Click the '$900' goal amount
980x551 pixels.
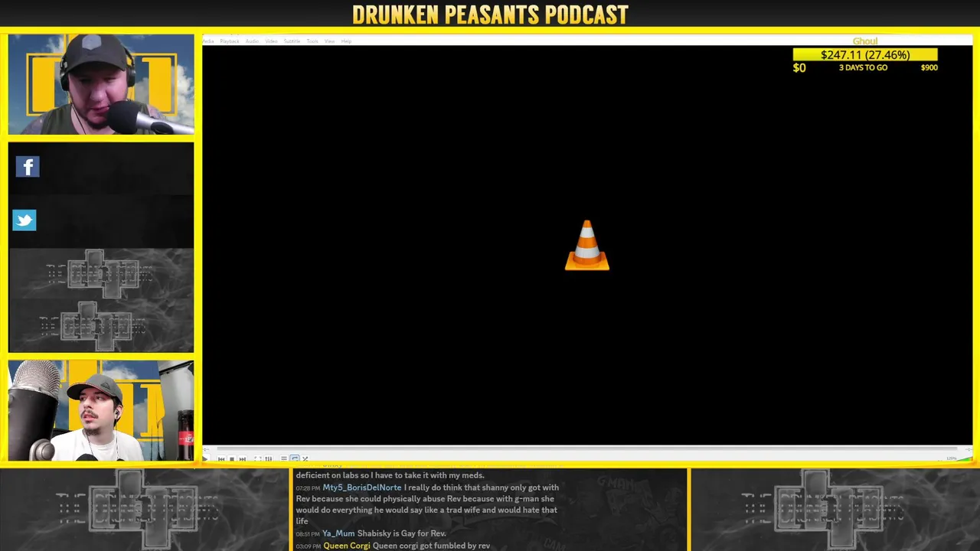[x=929, y=68]
